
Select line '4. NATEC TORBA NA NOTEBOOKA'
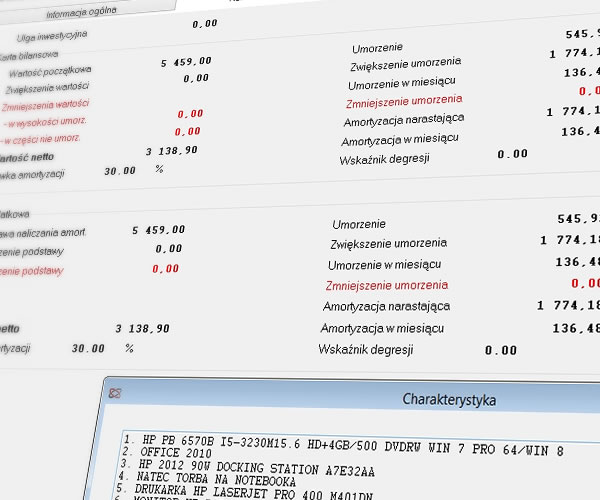207,479
